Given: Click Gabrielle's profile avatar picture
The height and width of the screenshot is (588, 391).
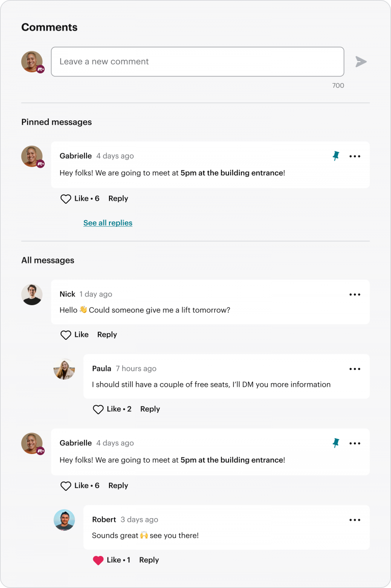Looking at the screenshot, I should pyautogui.click(x=32, y=156).
